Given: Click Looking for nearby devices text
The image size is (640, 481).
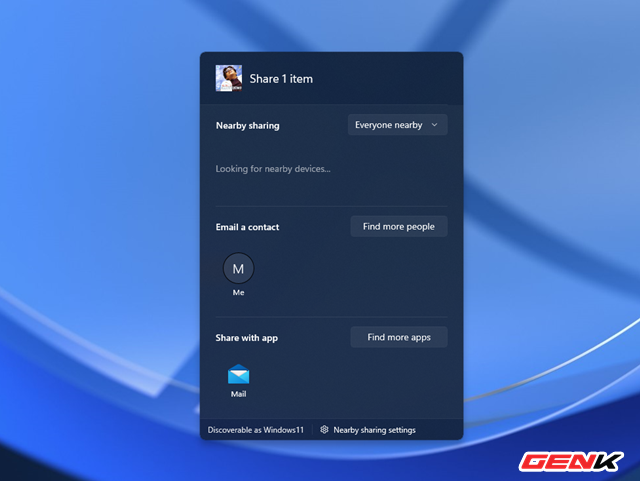Looking at the screenshot, I should (273, 169).
